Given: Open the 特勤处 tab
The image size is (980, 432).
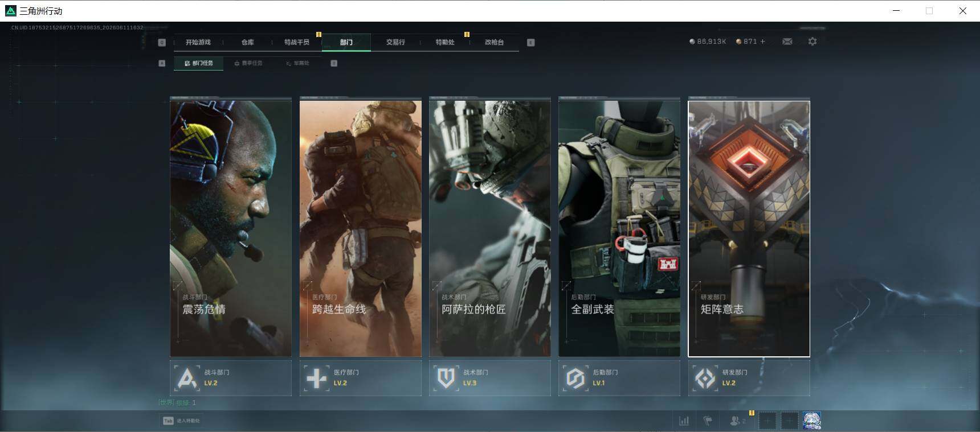Looking at the screenshot, I should (445, 42).
